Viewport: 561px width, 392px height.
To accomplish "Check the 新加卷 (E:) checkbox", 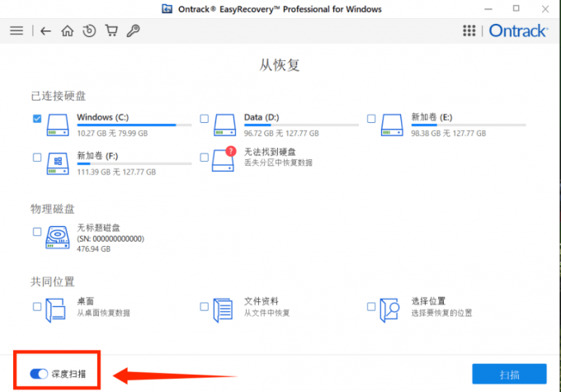I will pos(371,119).
